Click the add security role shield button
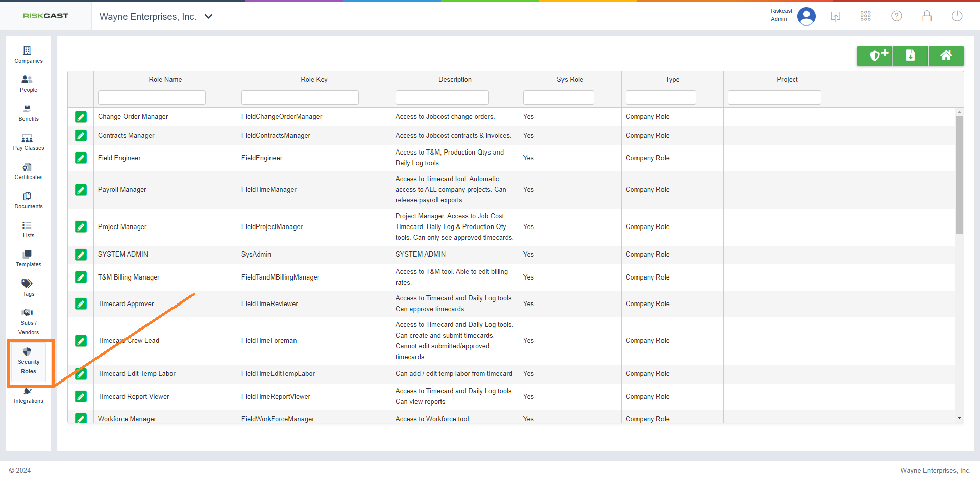The image size is (980, 481). pos(875,56)
